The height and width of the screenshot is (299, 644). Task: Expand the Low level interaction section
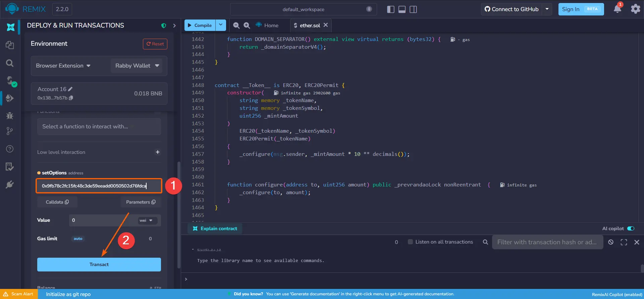[x=158, y=152]
